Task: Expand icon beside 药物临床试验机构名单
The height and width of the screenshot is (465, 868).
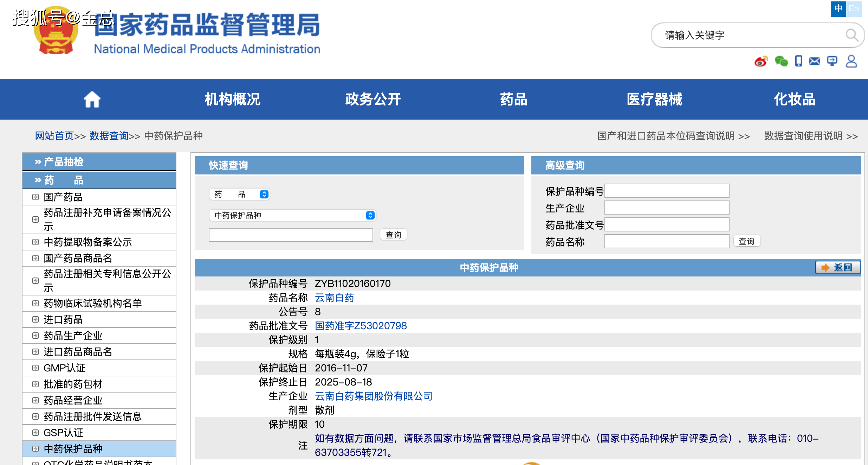Action: pyautogui.click(x=35, y=303)
